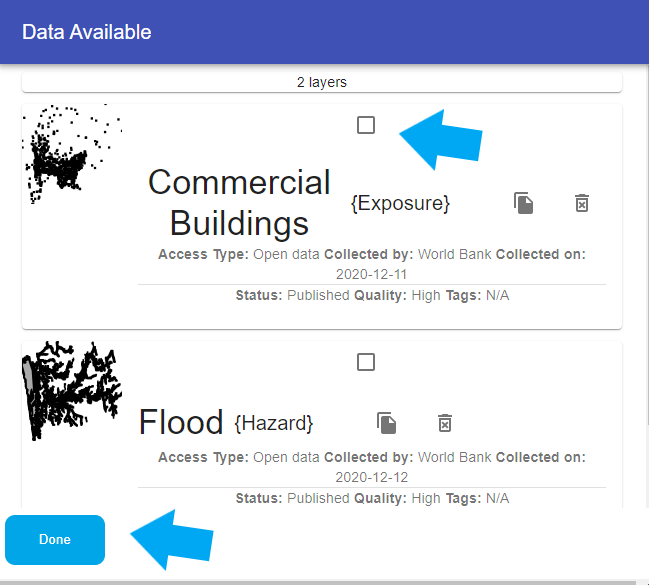649x585 pixels.
Task: Select the Flood layer preview thumbnail
Action: [72, 391]
